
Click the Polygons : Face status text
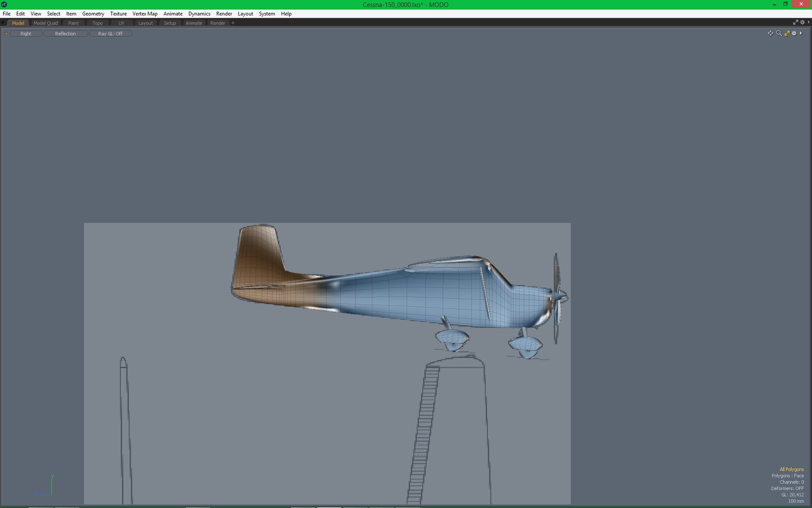point(788,476)
